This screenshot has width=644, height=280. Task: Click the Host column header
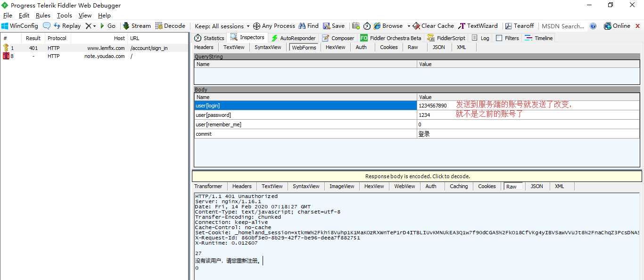(x=99, y=38)
